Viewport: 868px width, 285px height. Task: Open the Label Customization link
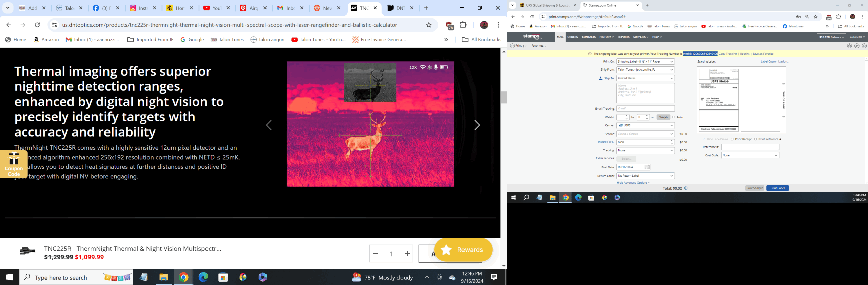coord(775,62)
